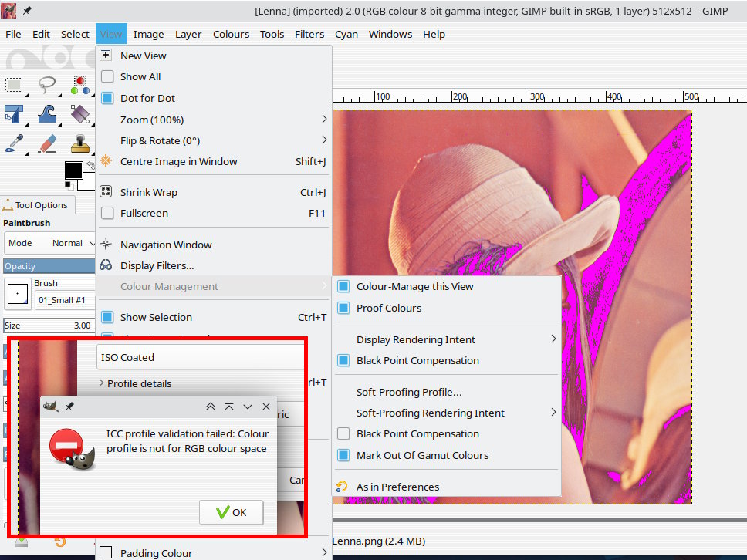Click the Opacity slider
Screen dimensions: 747x560
click(49, 265)
